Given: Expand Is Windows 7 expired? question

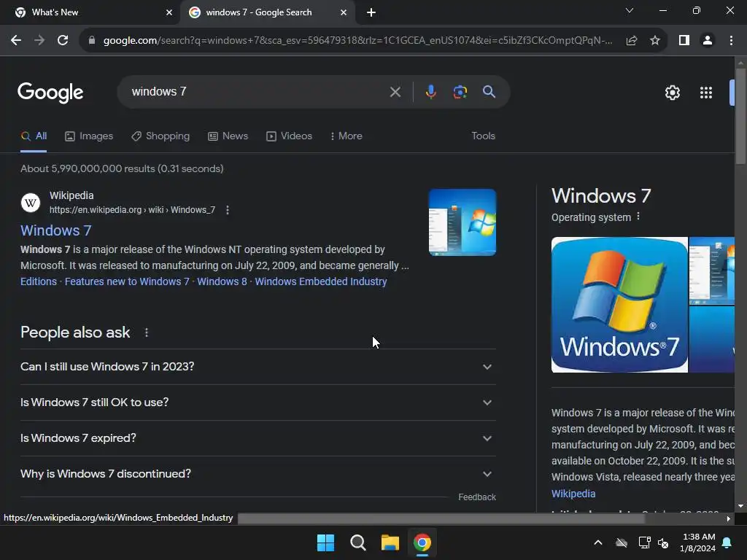Looking at the screenshot, I should click(258, 438).
